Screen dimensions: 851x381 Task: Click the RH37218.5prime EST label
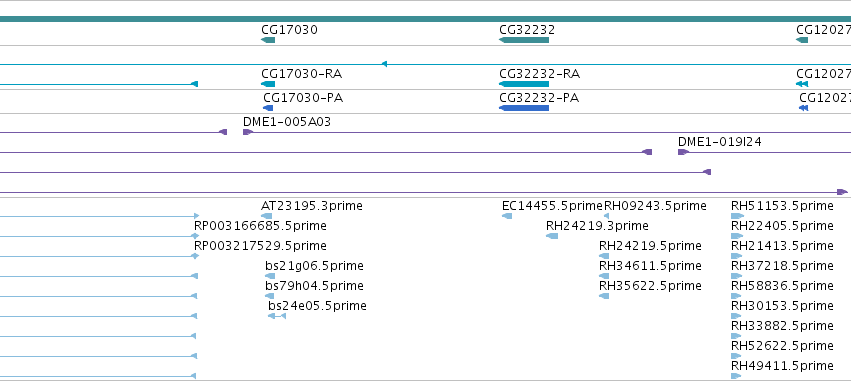pos(782,266)
